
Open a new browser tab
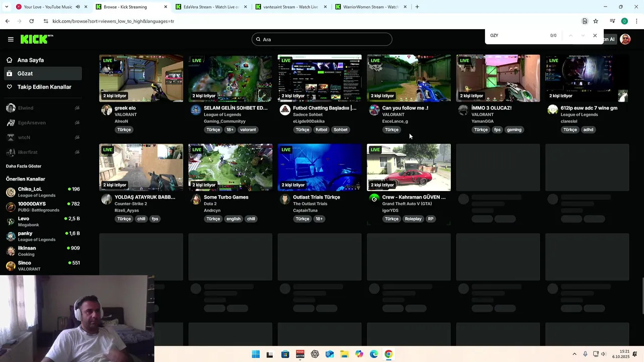[x=417, y=7]
